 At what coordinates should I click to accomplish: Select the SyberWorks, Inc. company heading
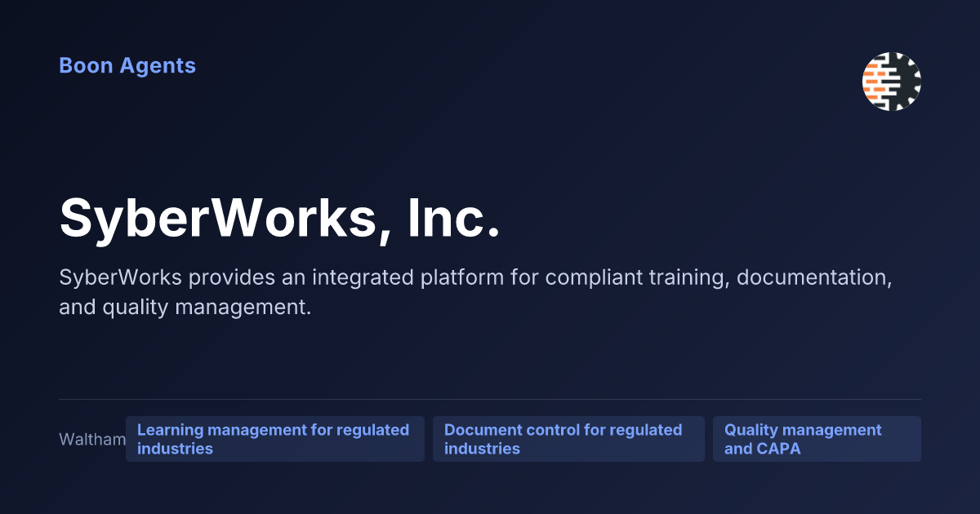279,218
